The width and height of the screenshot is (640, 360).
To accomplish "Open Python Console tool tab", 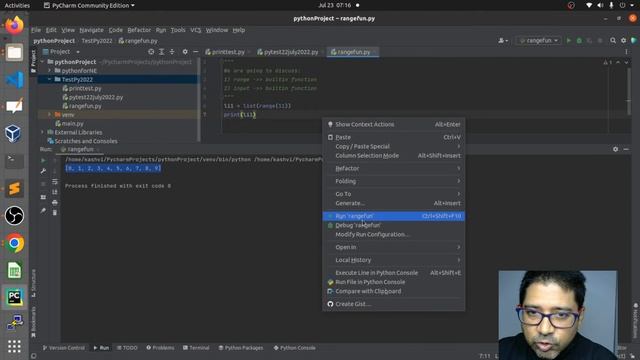I will click(x=294, y=348).
